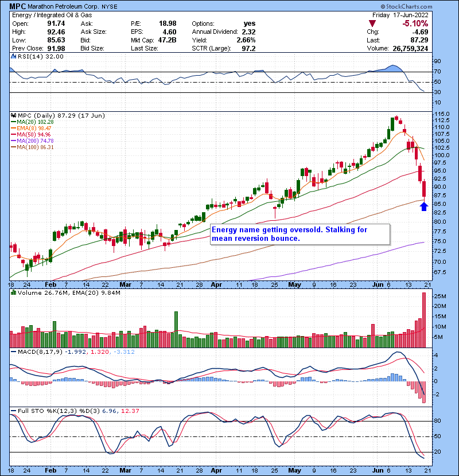Click the Volume figure 26,759,324

tap(410, 48)
